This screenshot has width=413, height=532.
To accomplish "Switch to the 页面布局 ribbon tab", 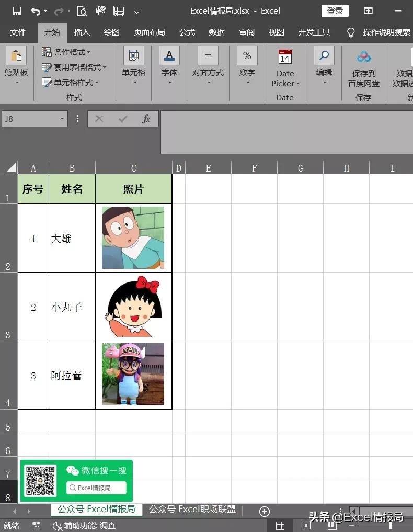I will pos(149,32).
